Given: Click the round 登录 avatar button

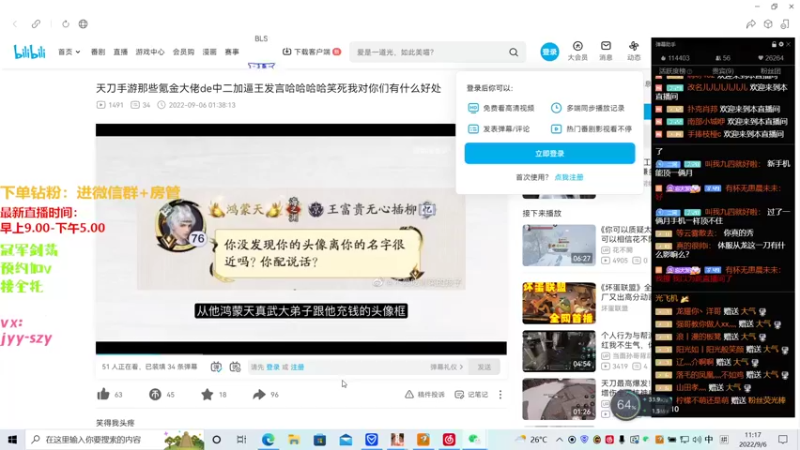Looking at the screenshot, I should [x=549, y=52].
